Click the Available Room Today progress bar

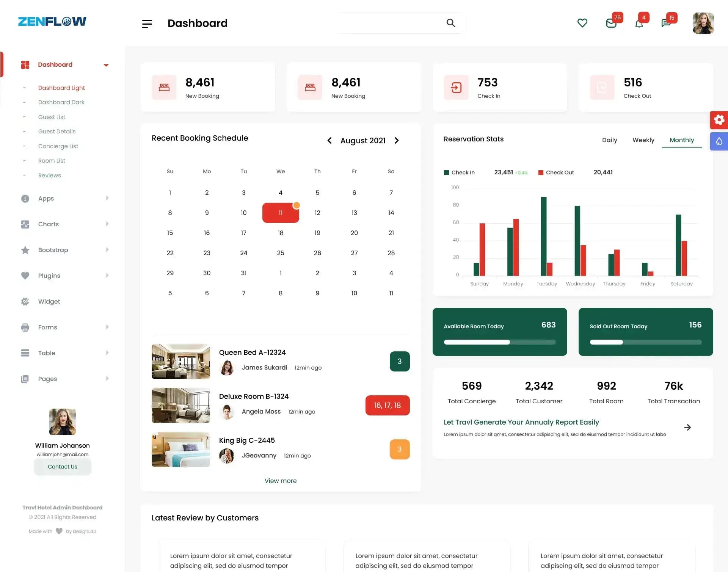[x=500, y=342]
